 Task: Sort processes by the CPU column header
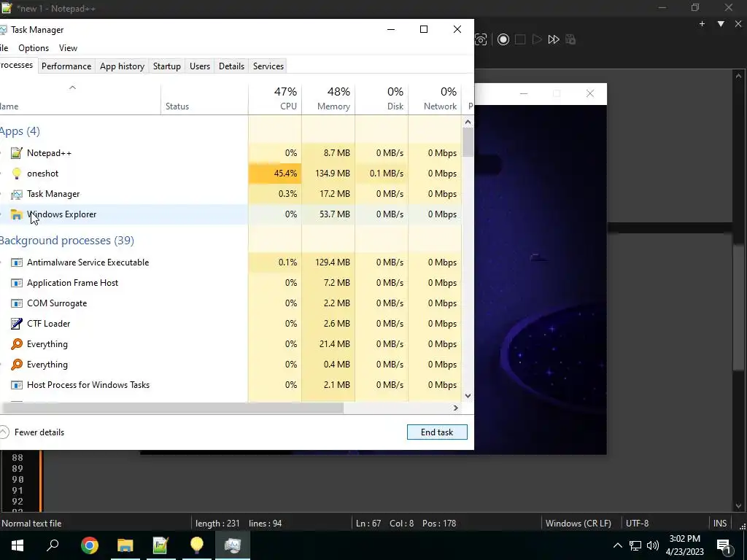tap(275, 98)
